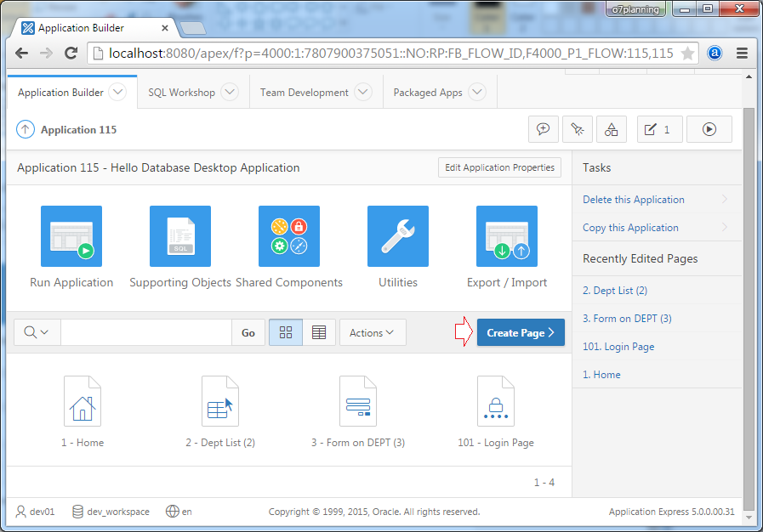Screen dimensions: 763x532
Task: Open Export / Import icon
Action: click(507, 236)
